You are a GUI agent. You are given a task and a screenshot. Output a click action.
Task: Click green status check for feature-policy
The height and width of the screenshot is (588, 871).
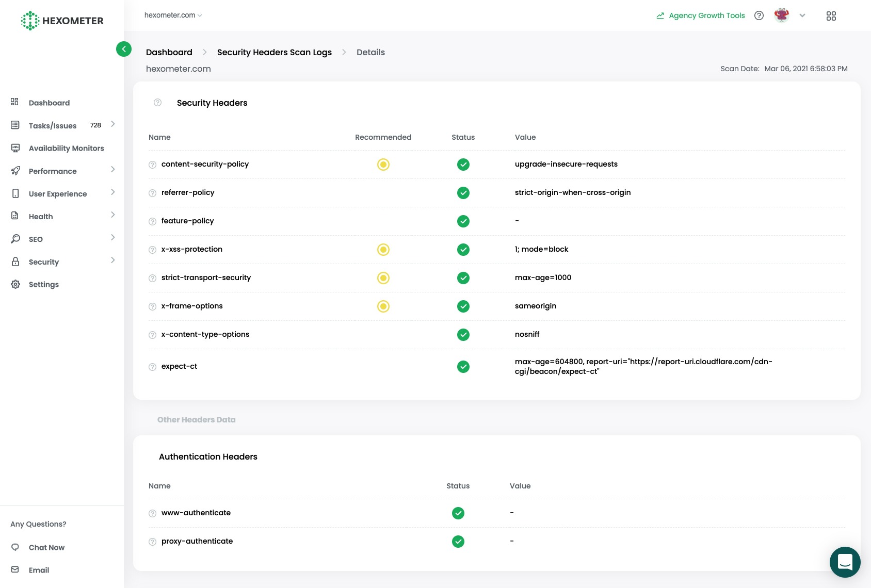(x=463, y=221)
